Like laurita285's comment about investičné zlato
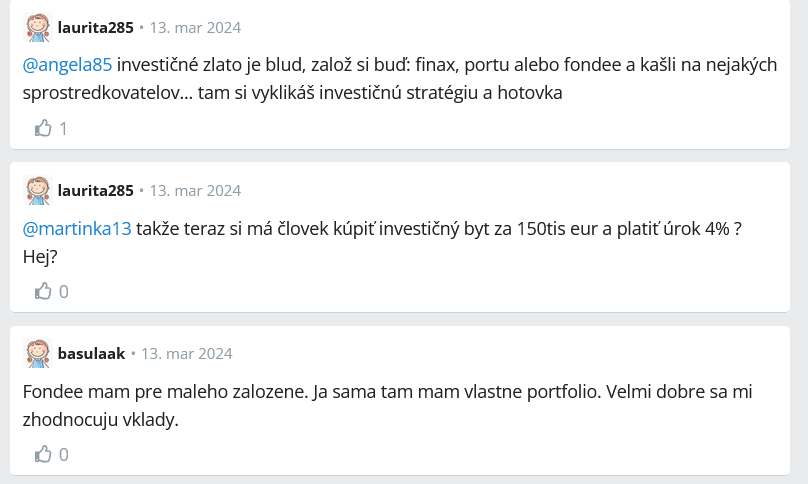 tap(43, 128)
